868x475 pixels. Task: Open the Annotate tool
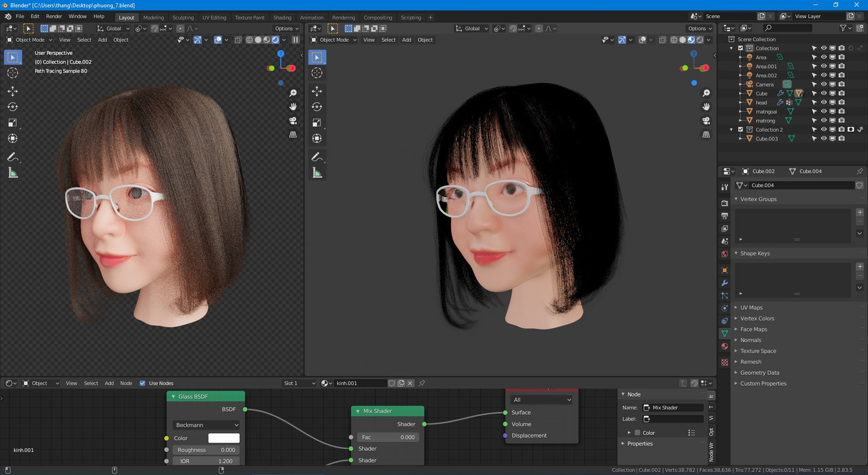12,157
